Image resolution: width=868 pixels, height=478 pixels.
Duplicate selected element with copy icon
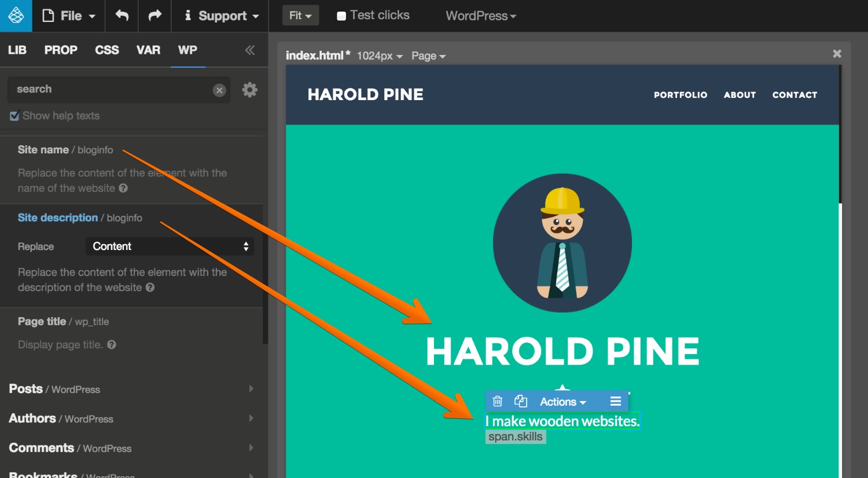coord(521,401)
